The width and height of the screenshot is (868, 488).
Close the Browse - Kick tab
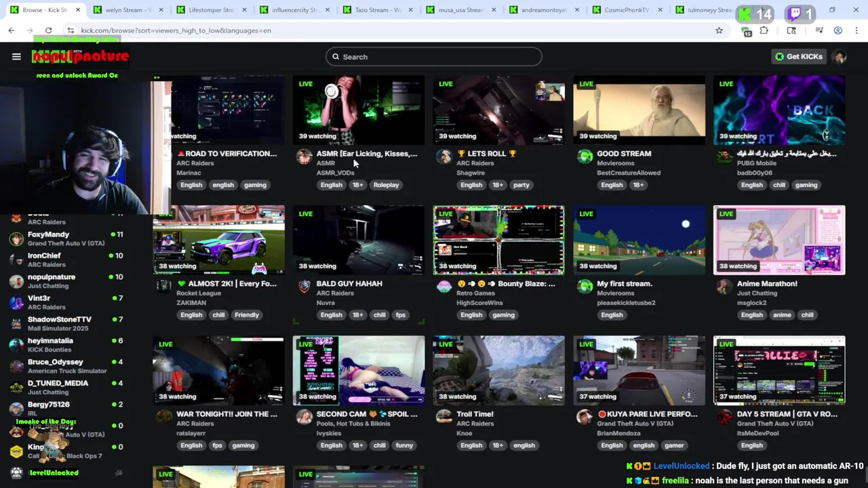pos(78,10)
